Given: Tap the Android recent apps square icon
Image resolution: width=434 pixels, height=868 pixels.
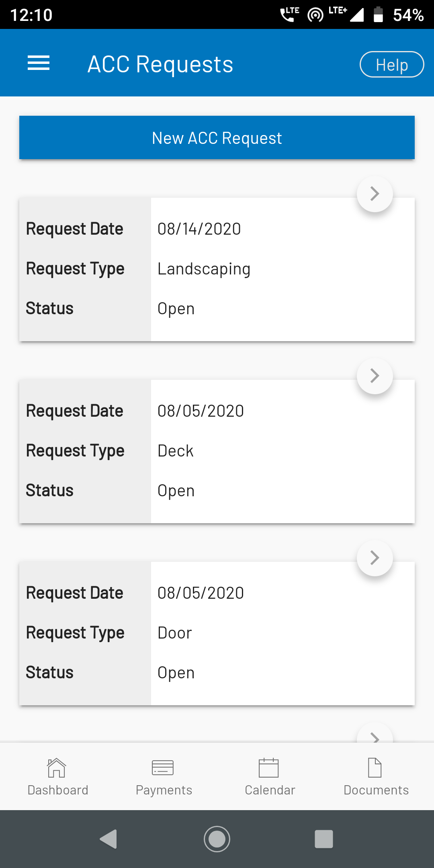Looking at the screenshot, I should click(x=324, y=839).
